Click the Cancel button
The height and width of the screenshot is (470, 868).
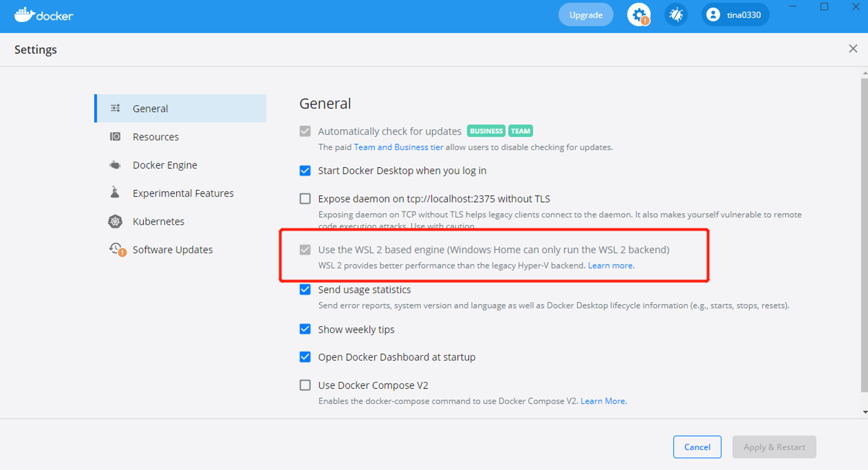pos(697,447)
